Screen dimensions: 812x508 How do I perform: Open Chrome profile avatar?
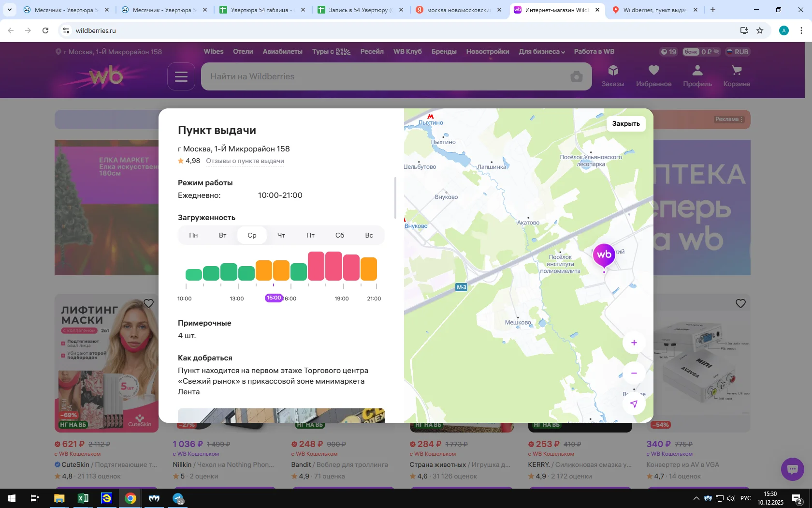tap(784, 30)
